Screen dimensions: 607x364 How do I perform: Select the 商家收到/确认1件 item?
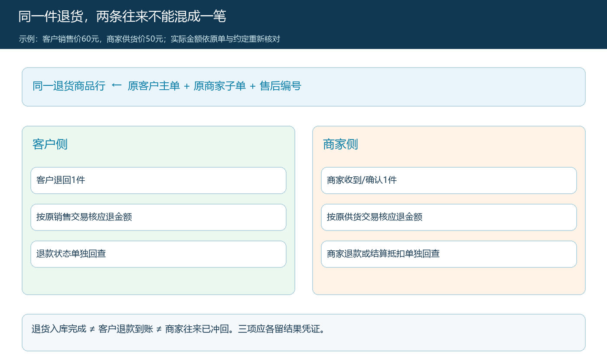(x=449, y=180)
